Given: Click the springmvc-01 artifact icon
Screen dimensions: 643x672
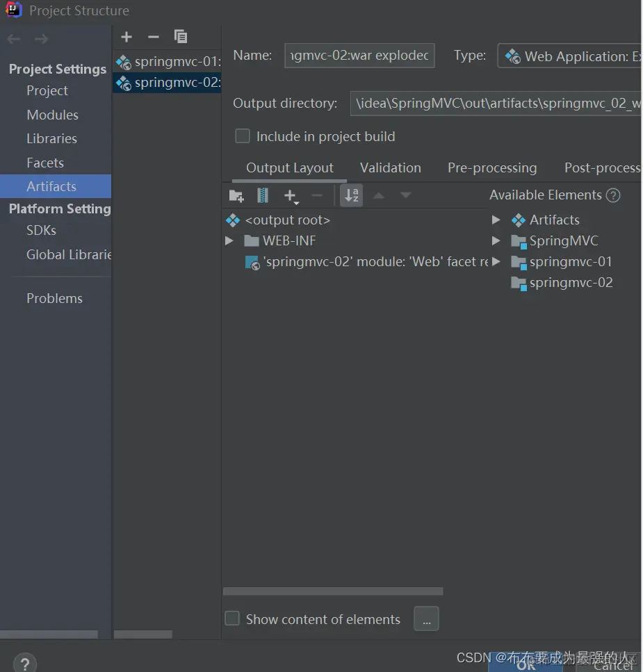Looking at the screenshot, I should pyautogui.click(x=124, y=63).
